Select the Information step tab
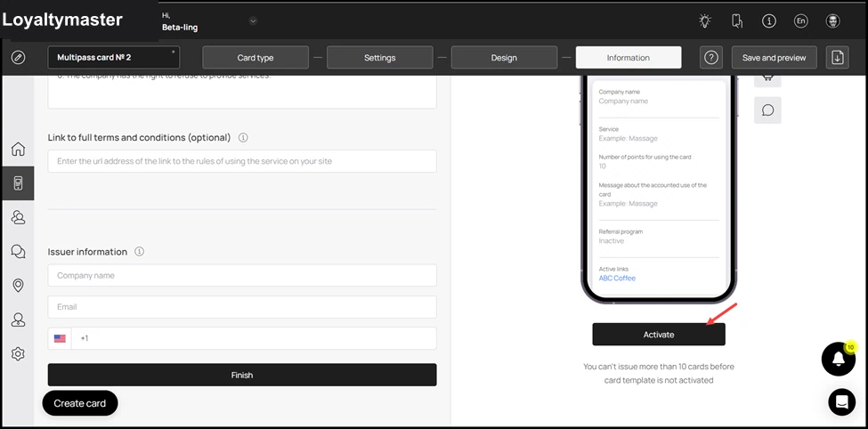Viewport: 868px width, 429px height. 629,58
